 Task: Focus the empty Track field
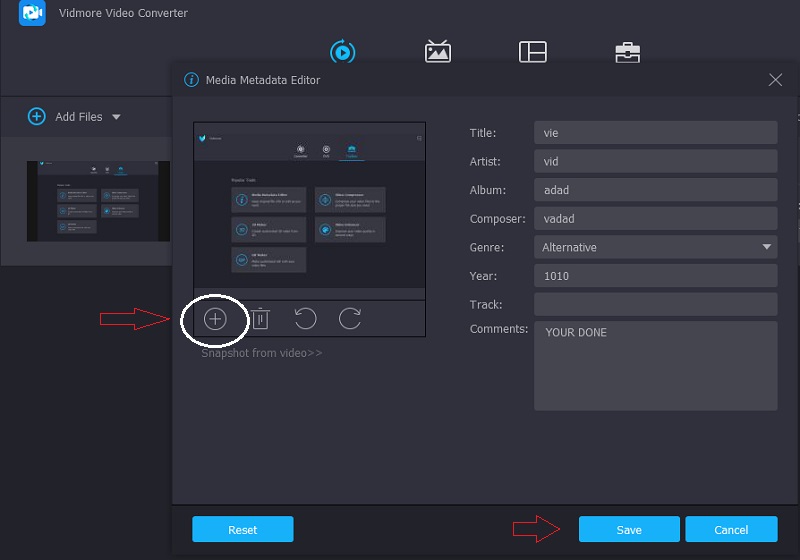[655, 304]
